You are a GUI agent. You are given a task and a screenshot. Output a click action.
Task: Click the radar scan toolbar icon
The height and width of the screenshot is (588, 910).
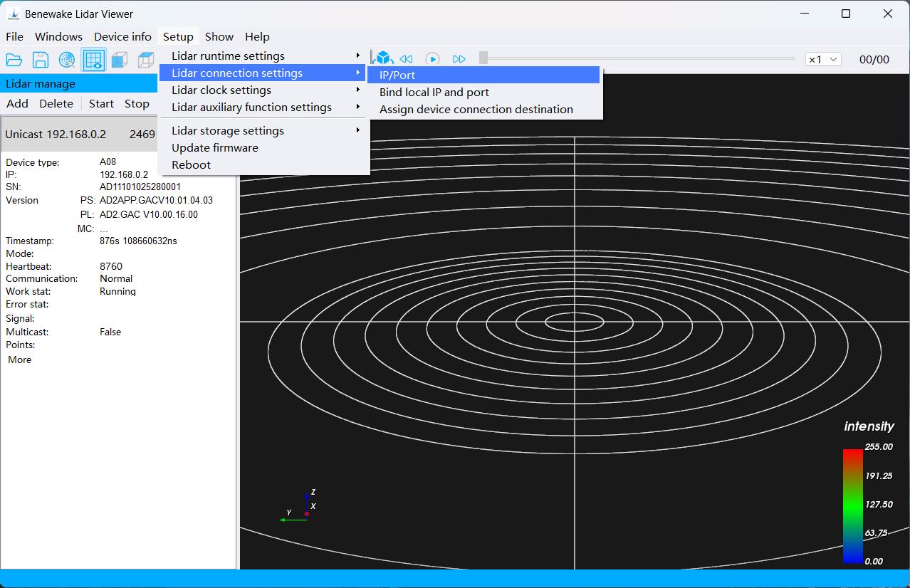[x=67, y=61]
